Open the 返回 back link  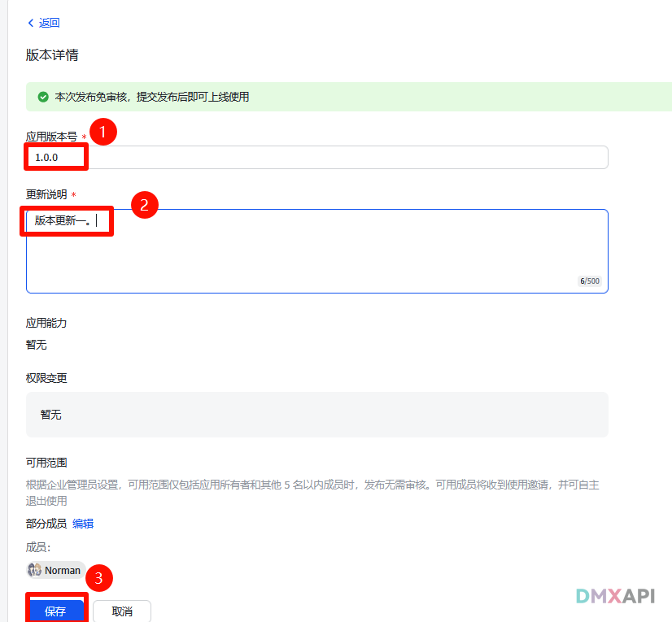click(46, 23)
